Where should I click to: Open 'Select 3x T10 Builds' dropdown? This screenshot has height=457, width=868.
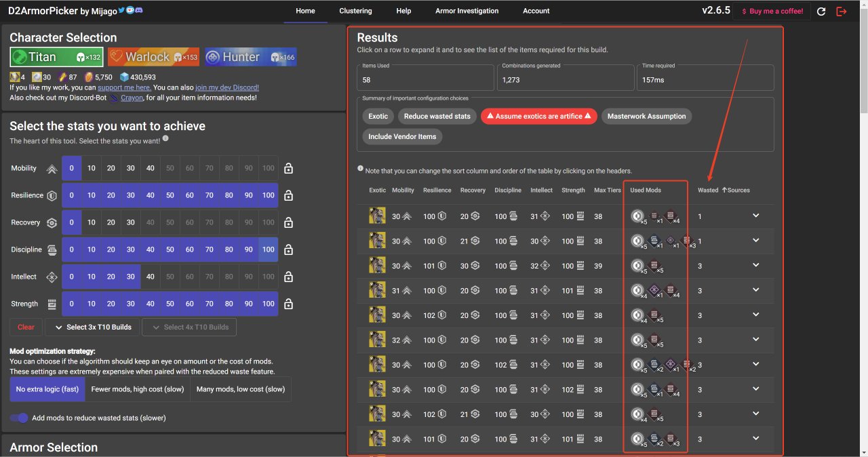[x=92, y=327]
